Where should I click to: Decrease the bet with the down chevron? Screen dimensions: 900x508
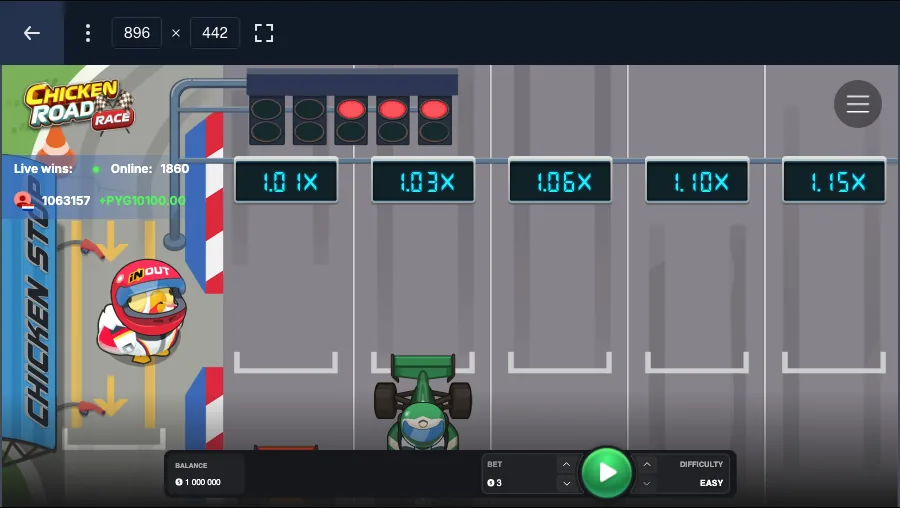pos(567,483)
